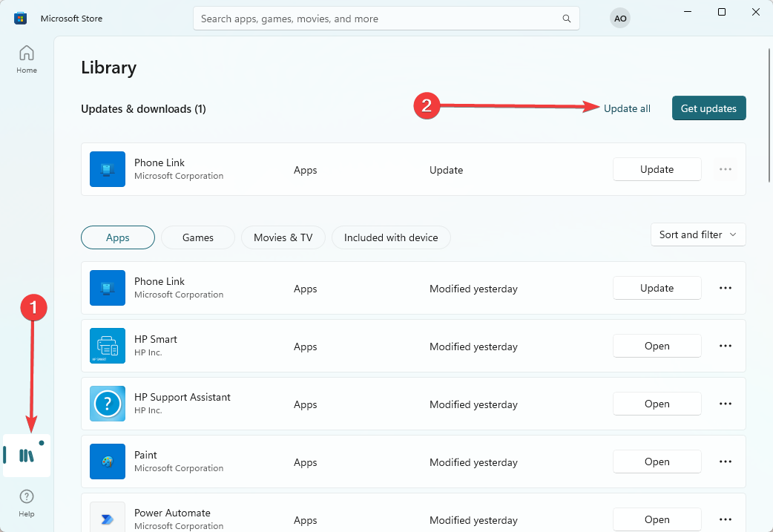Open the Library icon in sidebar
The image size is (773, 532).
tap(27, 456)
